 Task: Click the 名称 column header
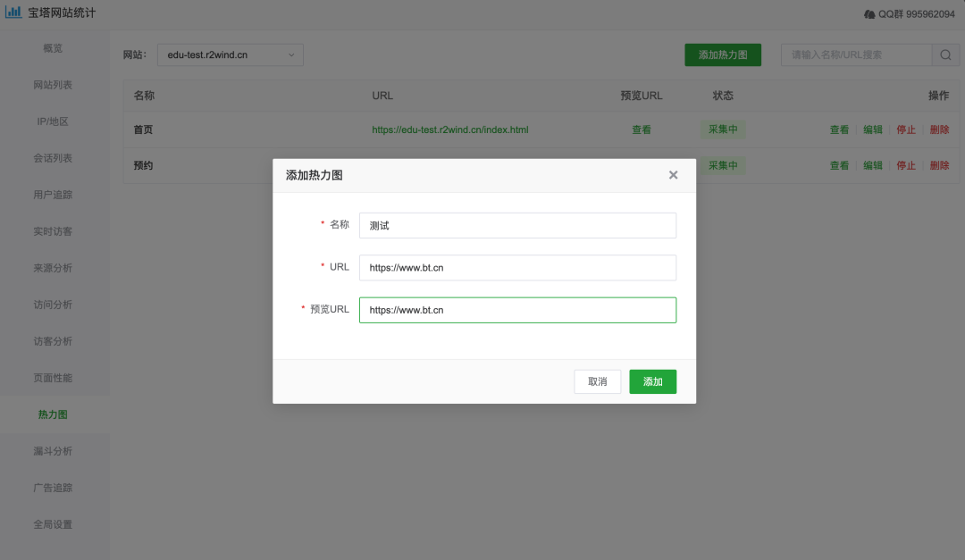point(144,96)
